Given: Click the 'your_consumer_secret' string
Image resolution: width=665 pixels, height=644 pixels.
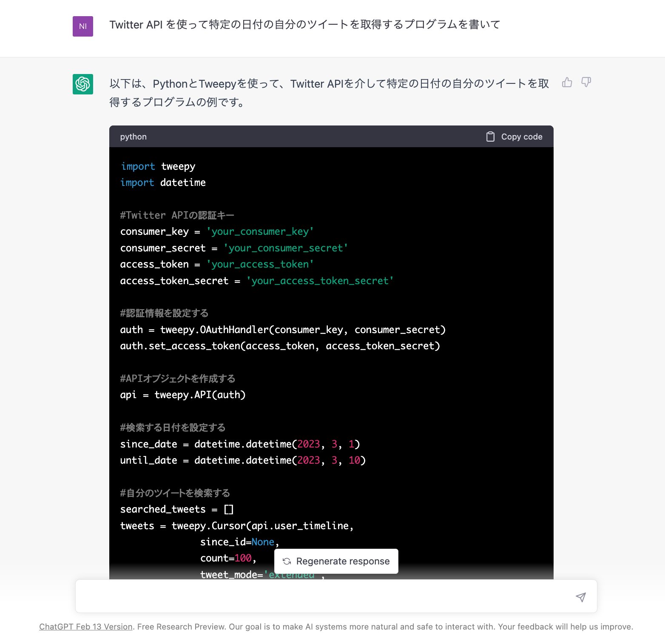Looking at the screenshot, I should coord(285,248).
